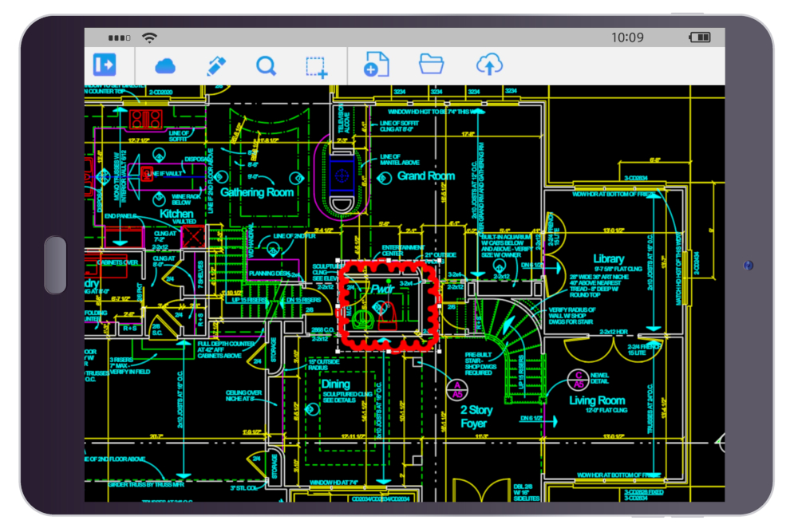Image resolution: width=798 pixels, height=532 pixels.
Task: Click the PLANNING DESK annotation
Action: (x=269, y=273)
